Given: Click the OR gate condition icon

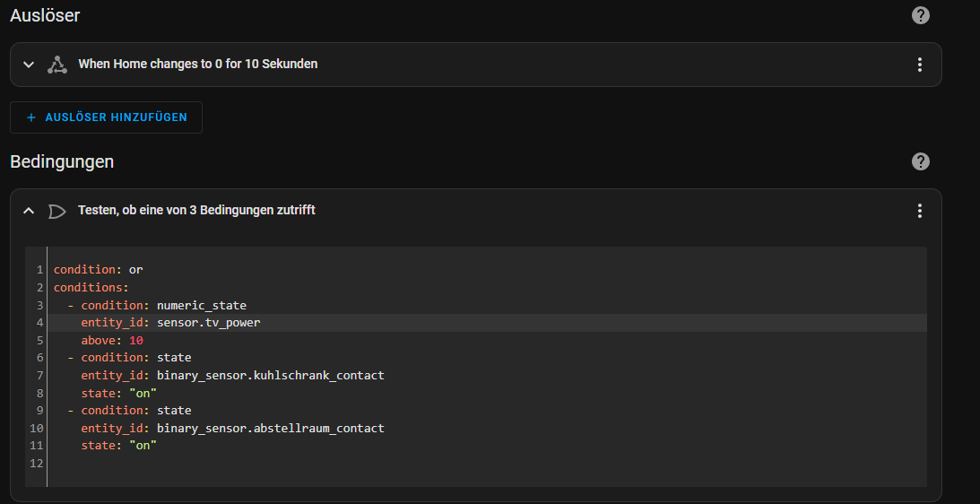Looking at the screenshot, I should pos(57,212).
